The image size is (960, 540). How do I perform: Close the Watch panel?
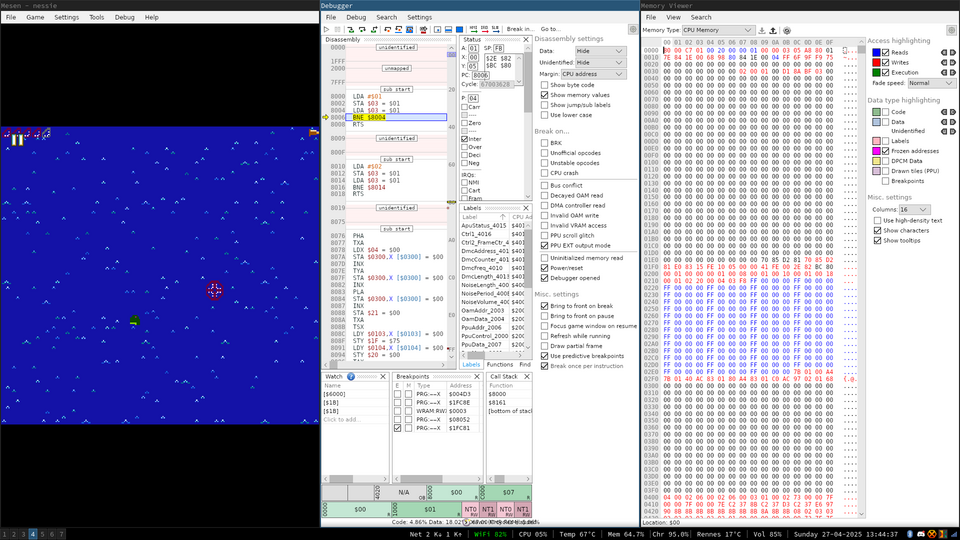click(383, 377)
